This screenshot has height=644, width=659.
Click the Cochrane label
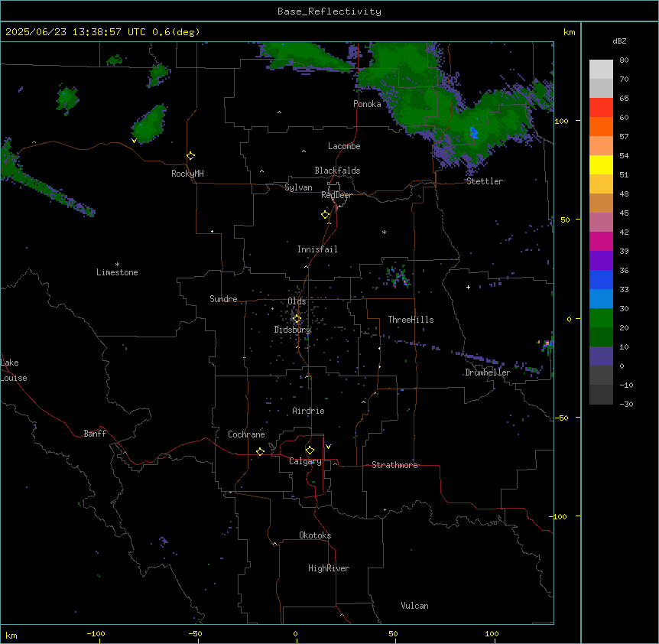pos(246,434)
